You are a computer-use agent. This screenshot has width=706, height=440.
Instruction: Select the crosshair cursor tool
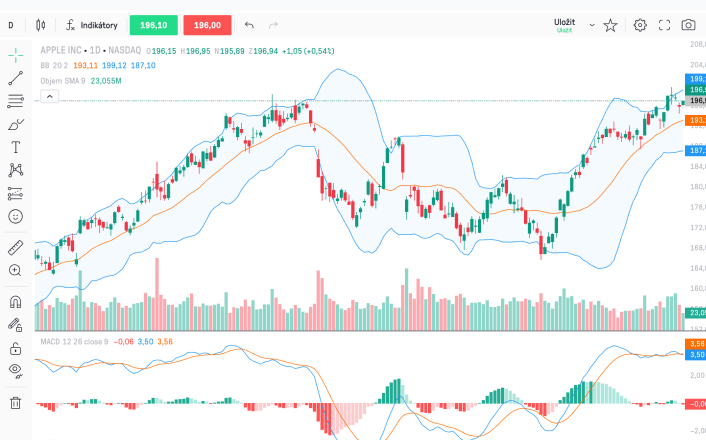pos(16,55)
